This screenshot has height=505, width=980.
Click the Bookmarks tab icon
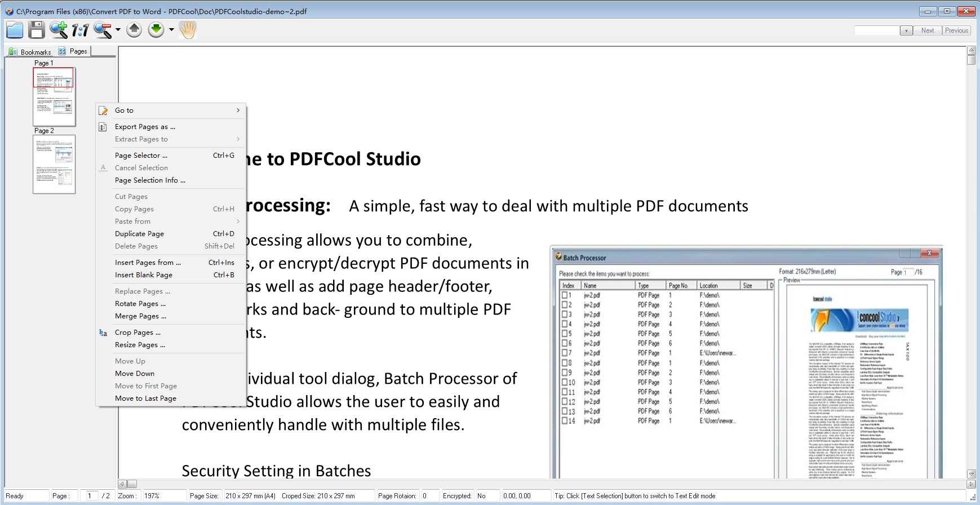(x=13, y=52)
